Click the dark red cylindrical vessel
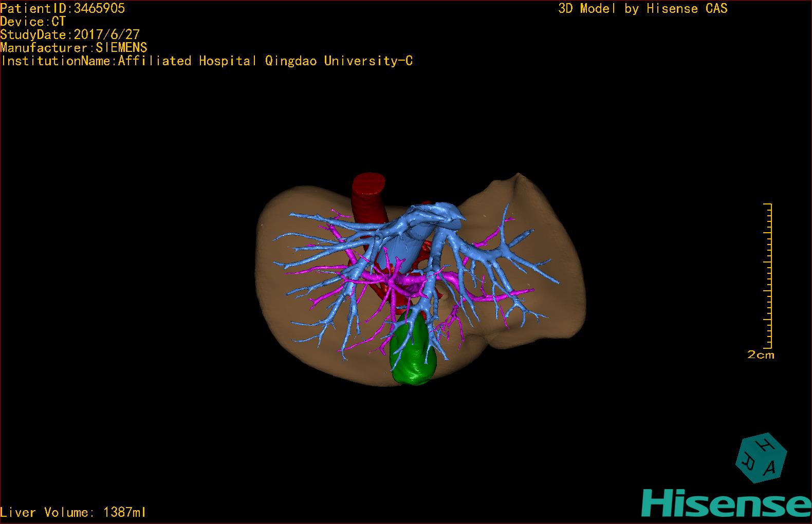 [370, 200]
